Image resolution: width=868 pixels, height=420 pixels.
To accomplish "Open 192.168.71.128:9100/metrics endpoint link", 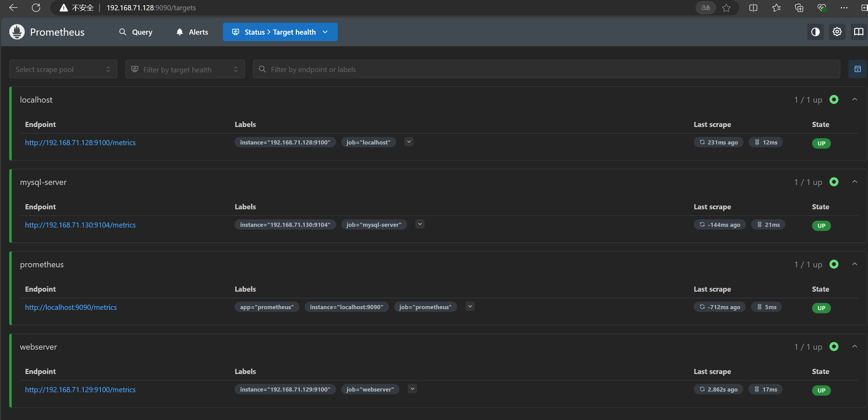I will (80, 143).
